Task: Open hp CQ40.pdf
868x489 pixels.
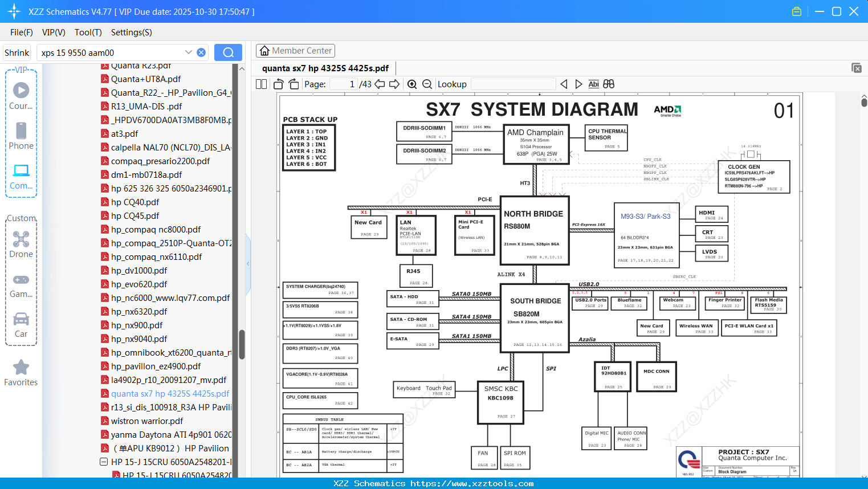Action: click(135, 202)
